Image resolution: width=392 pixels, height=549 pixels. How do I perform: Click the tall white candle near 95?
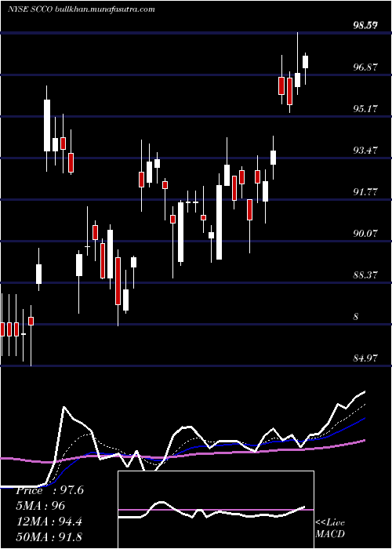click(47, 125)
